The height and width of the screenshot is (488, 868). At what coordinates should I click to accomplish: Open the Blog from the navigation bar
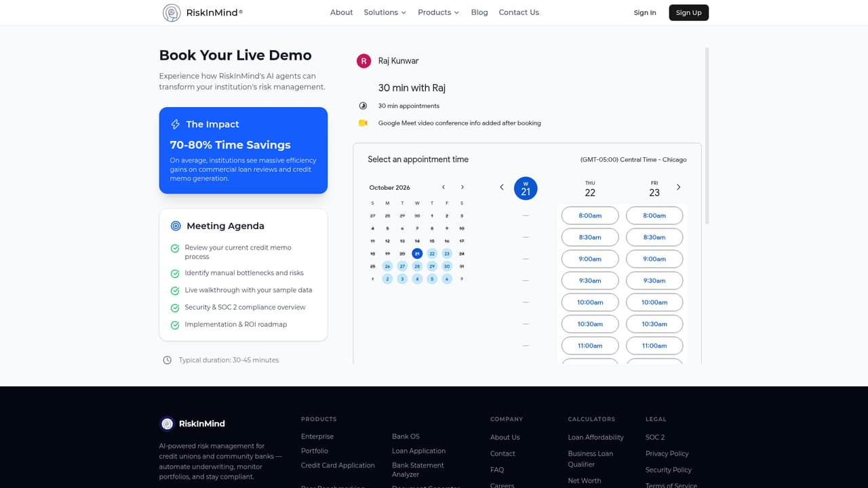[479, 12]
